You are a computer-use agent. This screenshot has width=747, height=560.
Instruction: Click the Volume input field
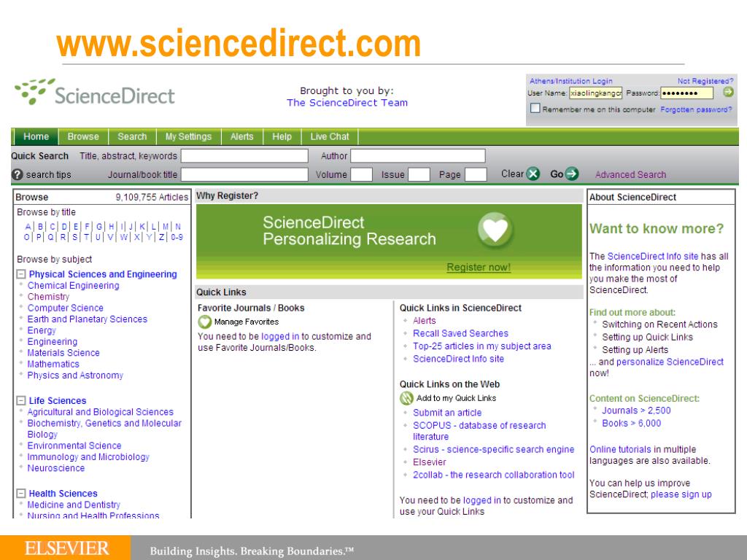[362, 174]
